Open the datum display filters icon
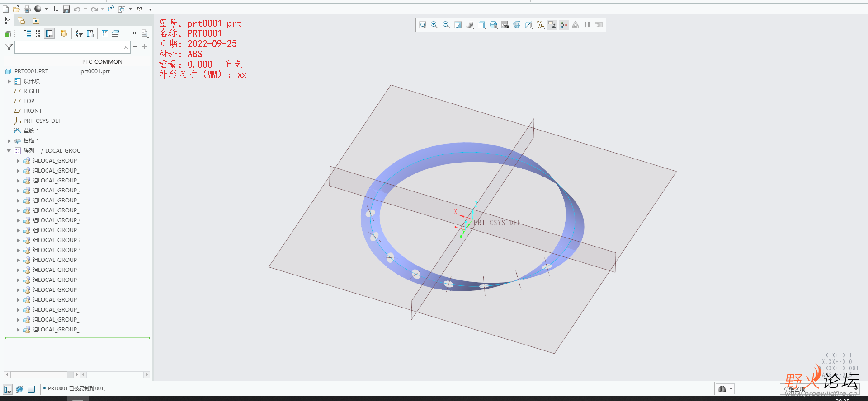Viewport: 868px width, 401px height. click(x=540, y=25)
